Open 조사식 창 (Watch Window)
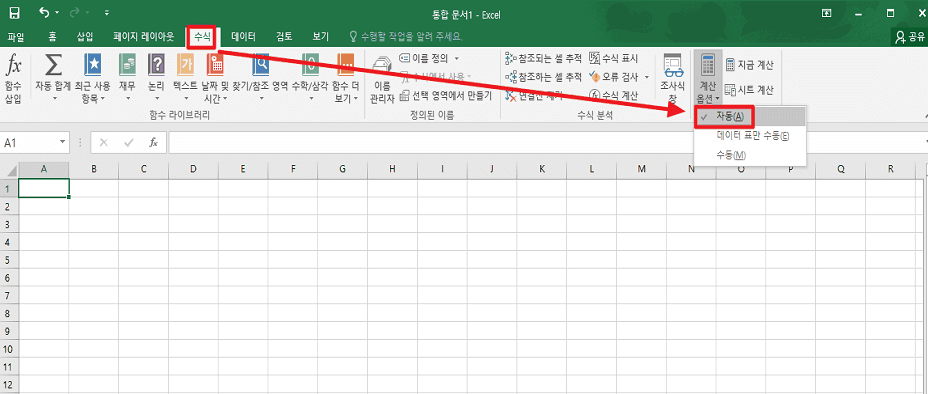This screenshot has width=928, height=394. click(x=672, y=77)
